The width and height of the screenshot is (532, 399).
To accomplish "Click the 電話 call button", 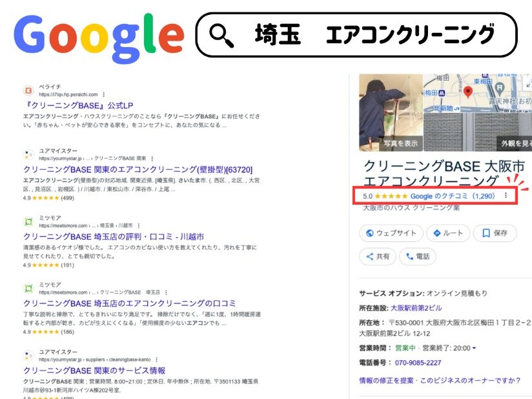I will (x=417, y=256).
